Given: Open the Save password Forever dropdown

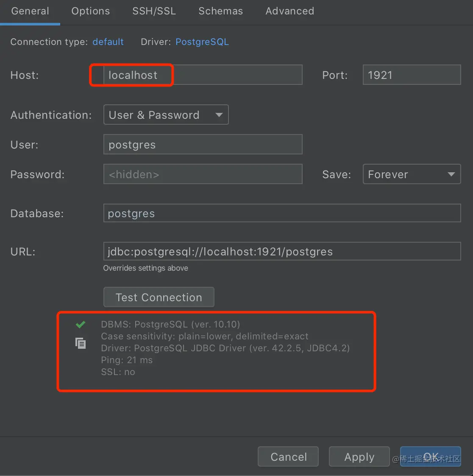Looking at the screenshot, I should point(412,174).
